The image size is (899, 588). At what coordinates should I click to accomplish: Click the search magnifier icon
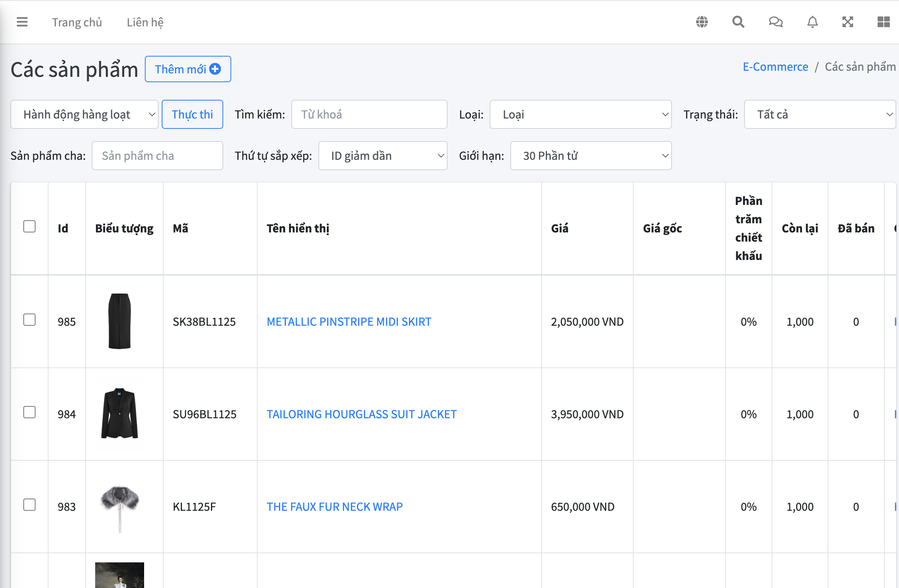click(x=738, y=22)
